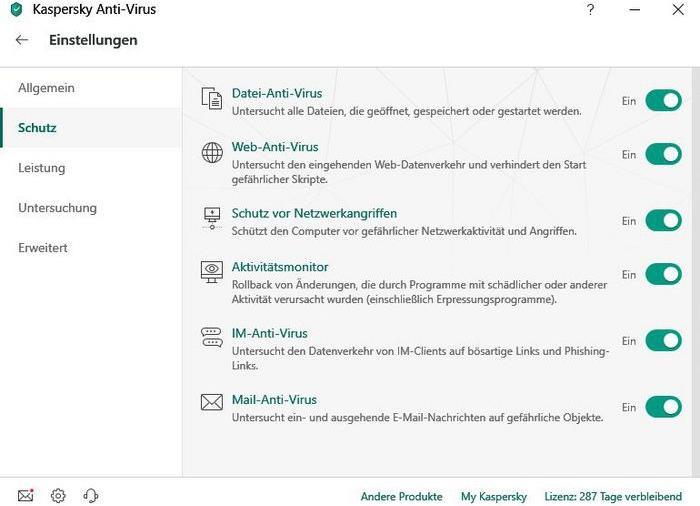Open notifications via bottom mail icon
Image resolution: width=700 pixels, height=506 pixels.
pyautogui.click(x=25, y=495)
